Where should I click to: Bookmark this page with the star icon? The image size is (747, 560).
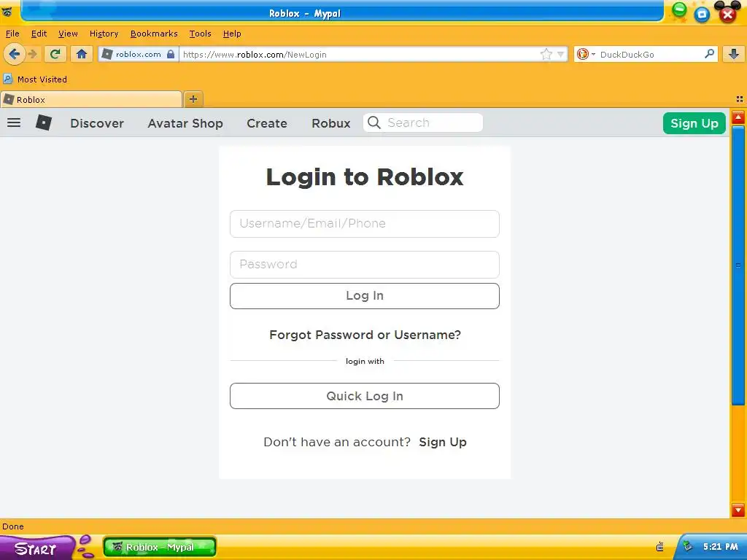(x=546, y=54)
